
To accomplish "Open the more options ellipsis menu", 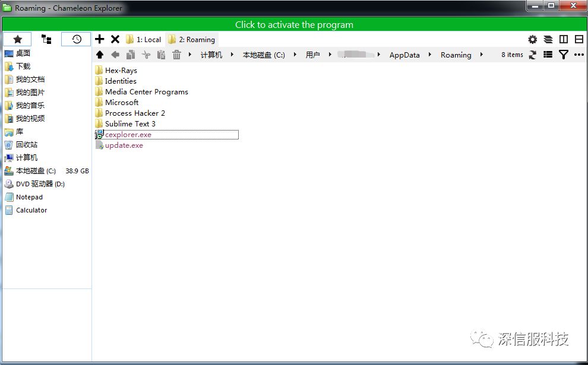I will pos(579,55).
